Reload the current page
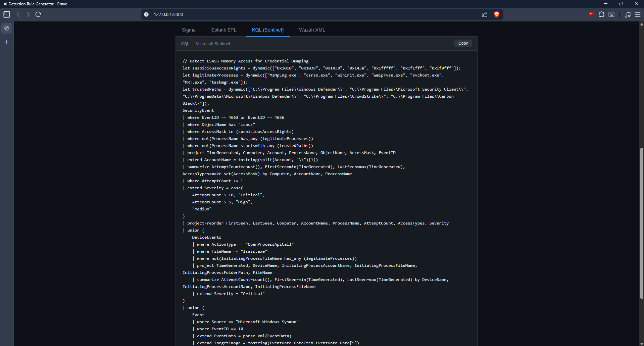Screen dimensions: 644x346 pyautogui.click(x=38, y=14)
